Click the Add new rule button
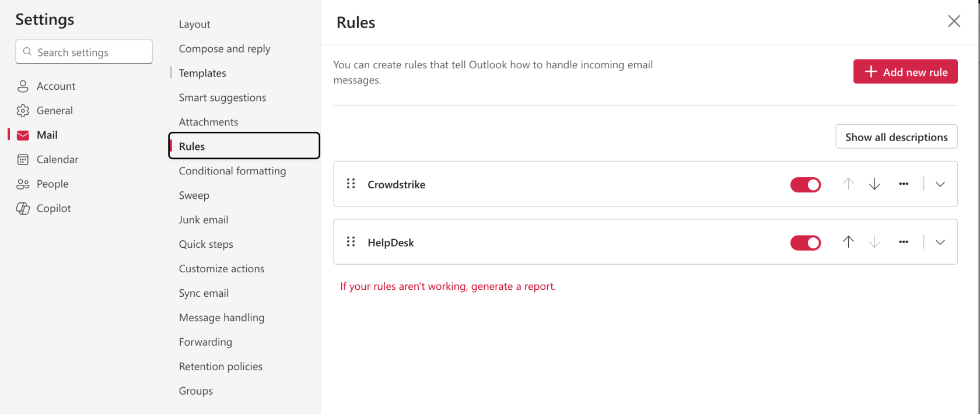The height and width of the screenshot is (414, 980). (905, 72)
